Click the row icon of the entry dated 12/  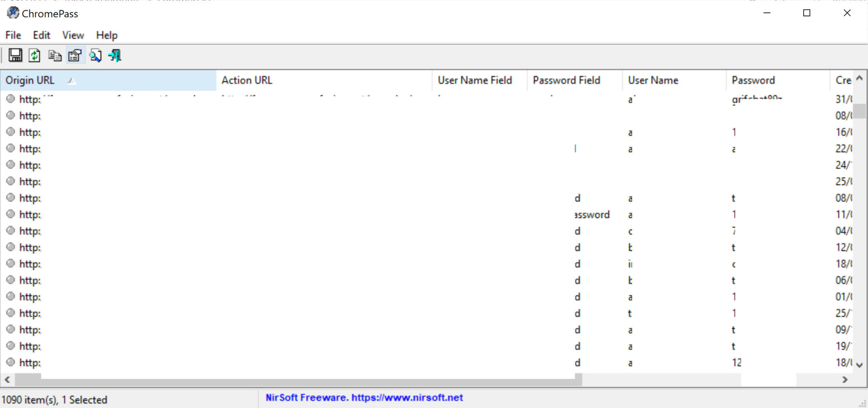pyautogui.click(x=11, y=247)
